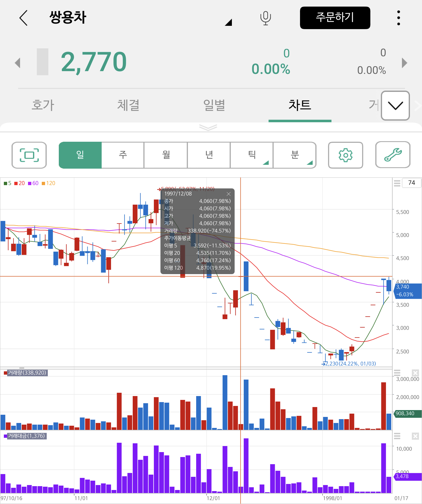This screenshot has height=504, width=422.
Task: Open 거래량 panel menu lines icon
Action: pos(397,373)
